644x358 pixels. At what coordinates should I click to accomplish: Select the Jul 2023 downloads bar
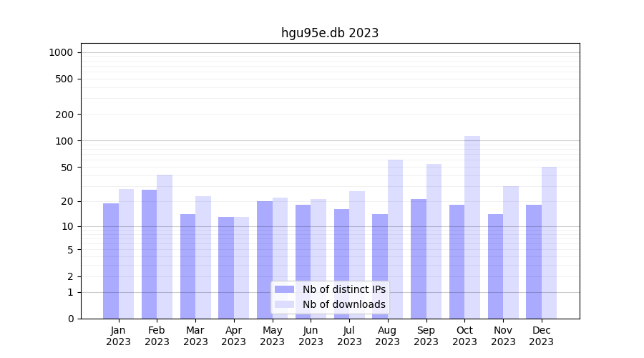(x=357, y=254)
